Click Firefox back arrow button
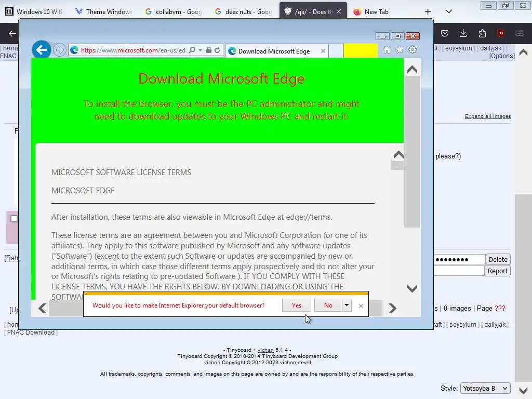Image resolution: width=532 pixels, height=399 pixels. (12, 33)
